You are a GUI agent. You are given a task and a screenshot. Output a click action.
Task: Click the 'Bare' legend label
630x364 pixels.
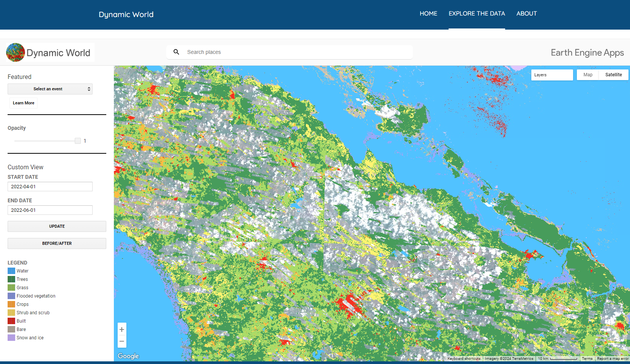pos(21,329)
